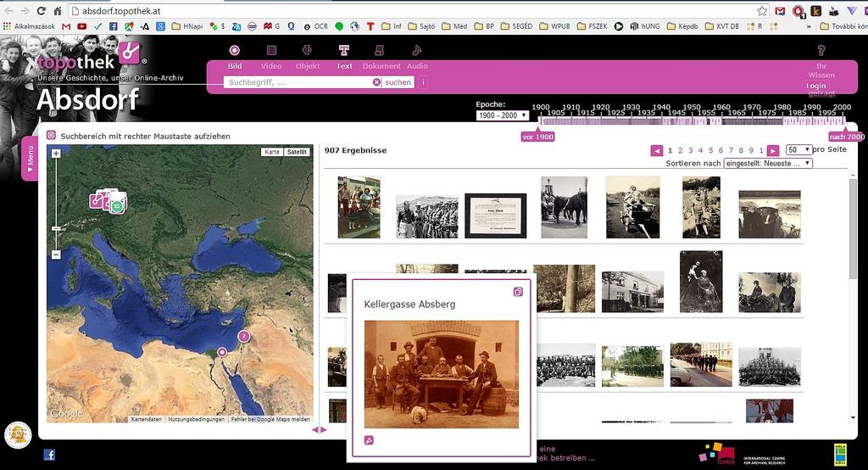
Task: Open the FSZEK bookmarks folder
Action: click(x=593, y=26)
